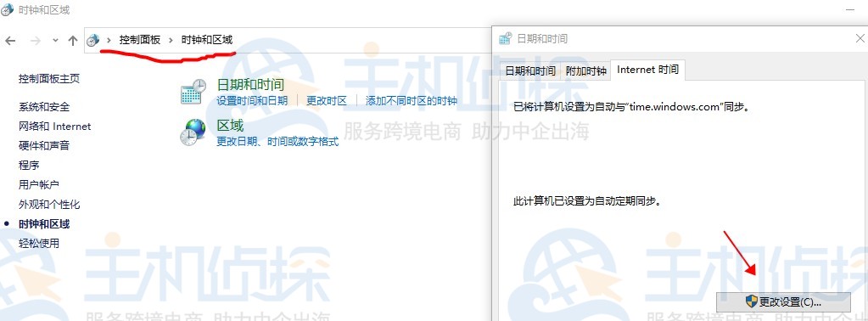Click the Forward arrow in navigation bar
868x321 pixels.
click(35, 40)
